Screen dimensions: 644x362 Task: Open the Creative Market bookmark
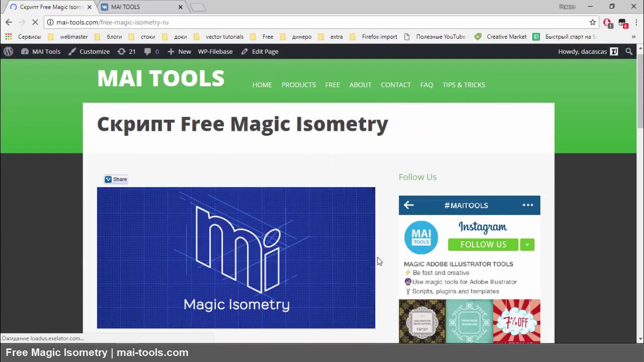click(501, 37)
